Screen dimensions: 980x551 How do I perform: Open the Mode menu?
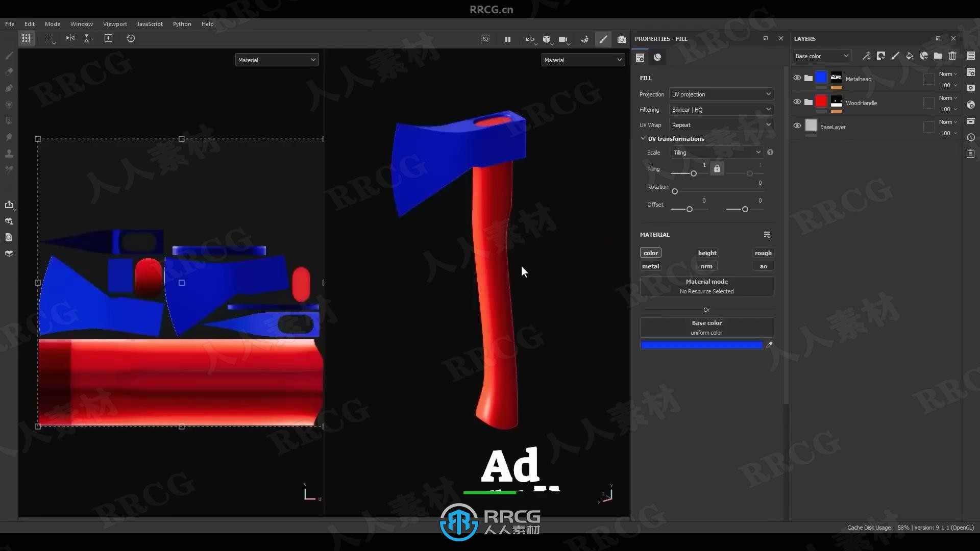[53, 24]
